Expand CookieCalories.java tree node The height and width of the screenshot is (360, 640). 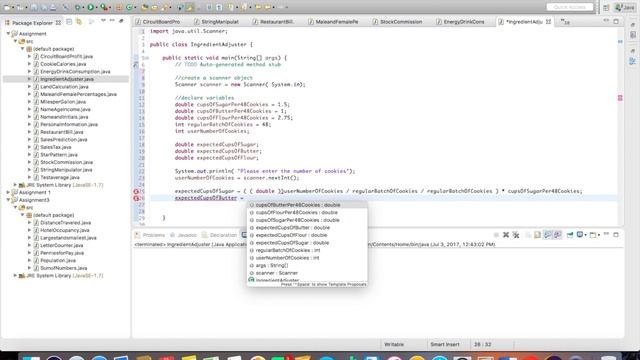click(x=29, y=64)
